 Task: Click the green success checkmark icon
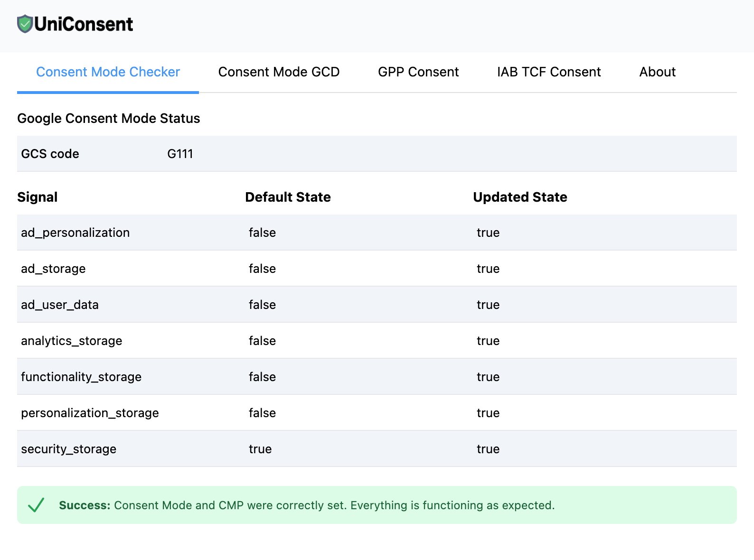coord(36,505)
